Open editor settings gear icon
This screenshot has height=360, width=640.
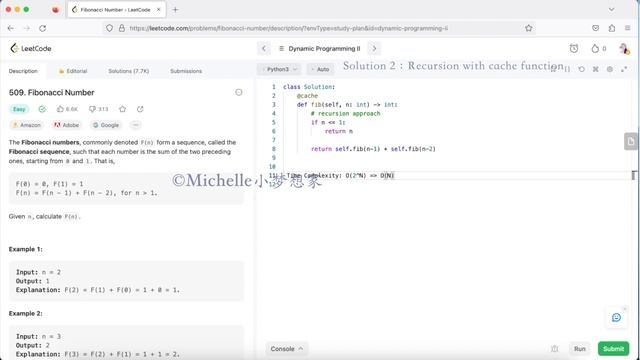610,69
